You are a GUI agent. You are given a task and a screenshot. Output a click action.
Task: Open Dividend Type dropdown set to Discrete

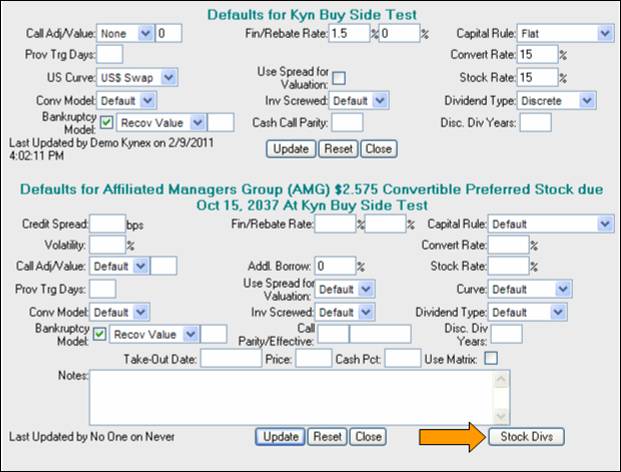tap(556, 101)
